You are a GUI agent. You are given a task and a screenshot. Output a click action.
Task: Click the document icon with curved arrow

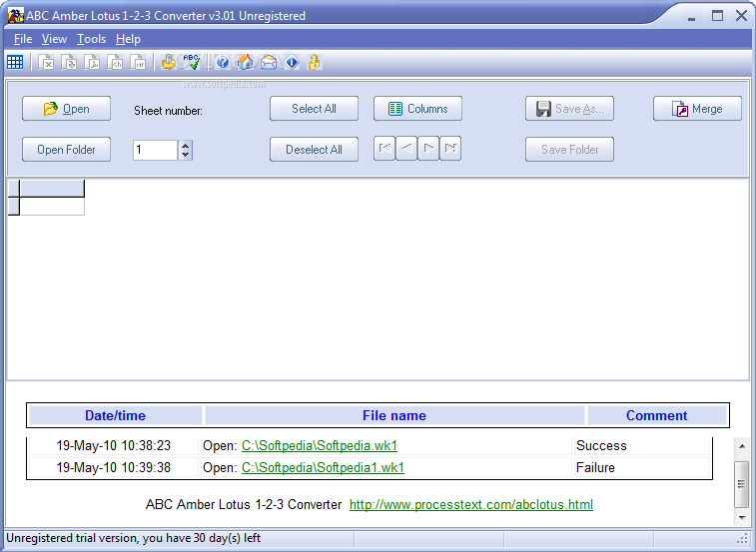(69, 62)
